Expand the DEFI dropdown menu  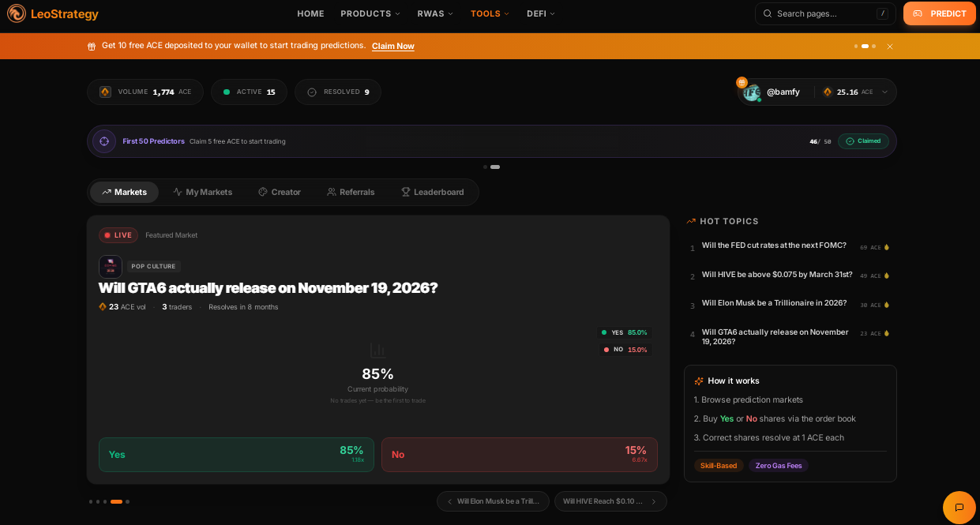point(541,13)
